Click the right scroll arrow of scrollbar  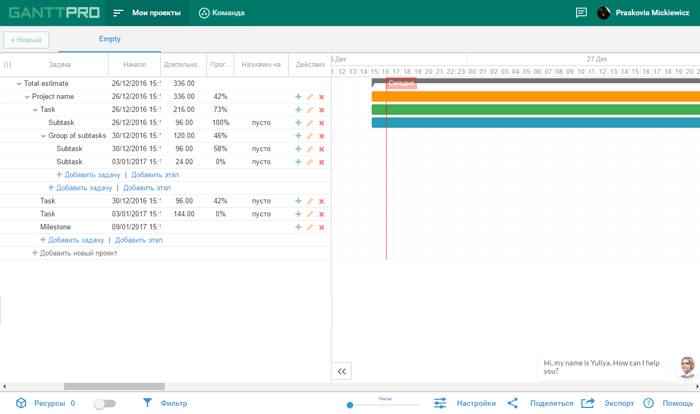(x=697, y=386)
